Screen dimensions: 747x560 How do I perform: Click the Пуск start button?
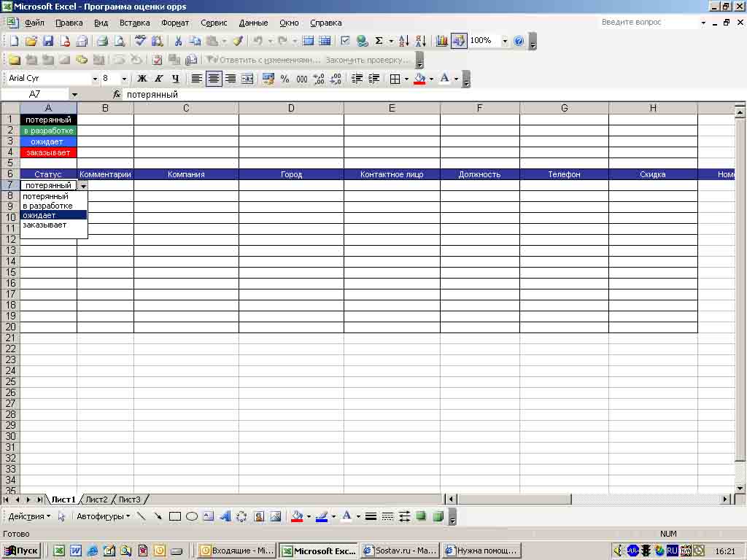[22, 551]
